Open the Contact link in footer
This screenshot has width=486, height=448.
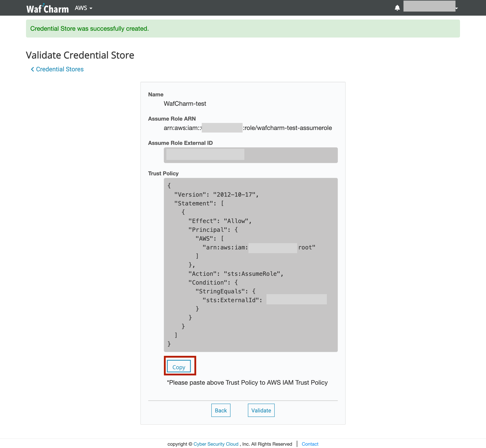click(x=310, y=444)
